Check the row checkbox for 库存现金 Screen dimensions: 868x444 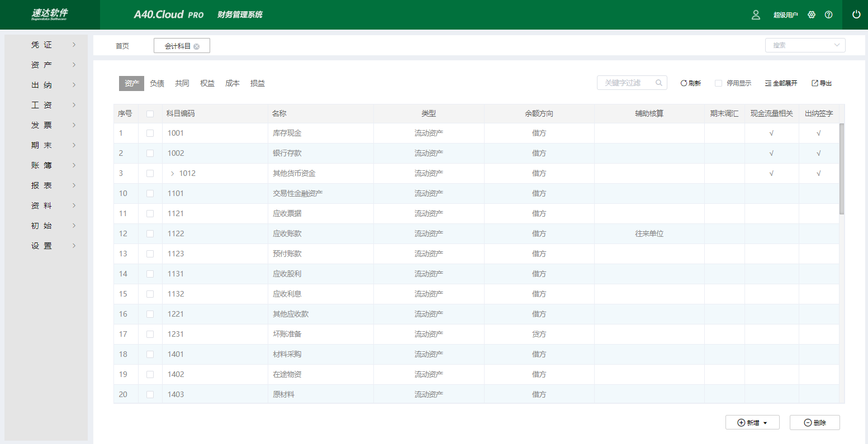click(x=150, y=133)
